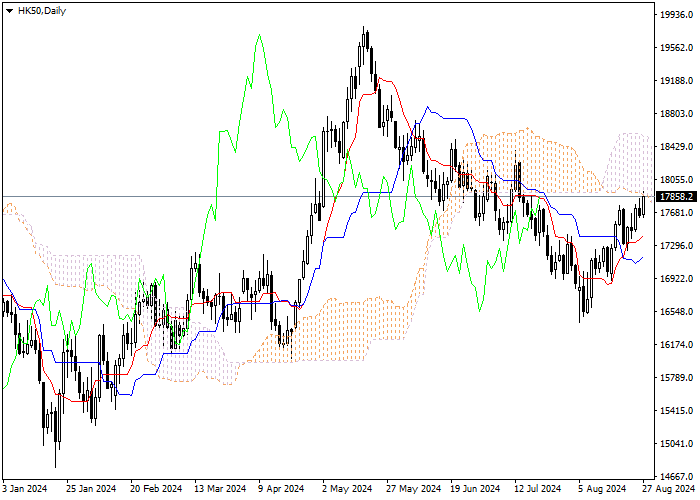Click price level 15789.0 on the axis
700x500 pixels.
click(x=676, y=378)
